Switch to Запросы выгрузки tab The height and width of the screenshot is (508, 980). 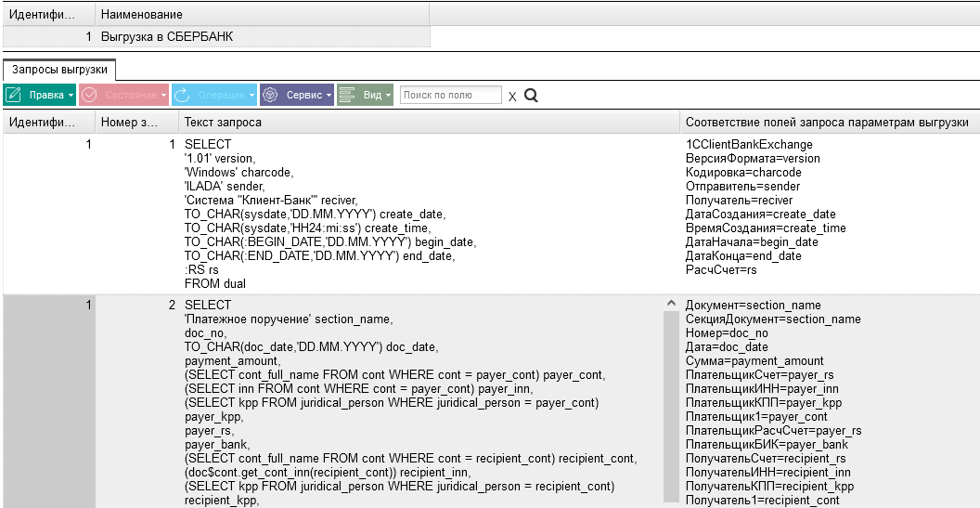59,70
